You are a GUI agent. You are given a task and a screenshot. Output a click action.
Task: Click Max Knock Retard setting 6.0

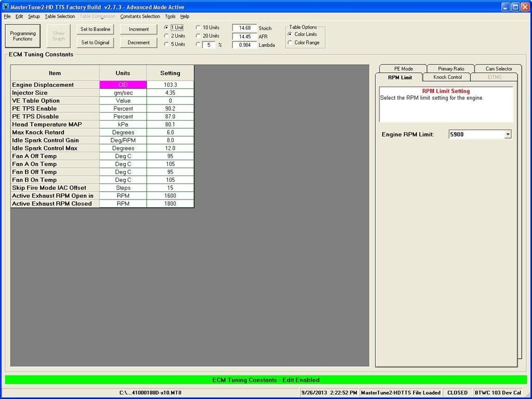(171, 132)
